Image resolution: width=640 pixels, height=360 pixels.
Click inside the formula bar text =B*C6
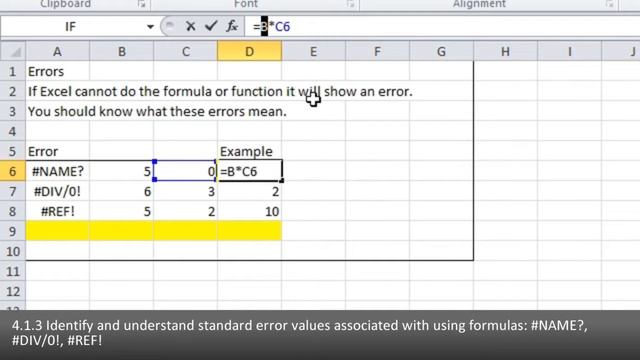click(x=271, y=27)
